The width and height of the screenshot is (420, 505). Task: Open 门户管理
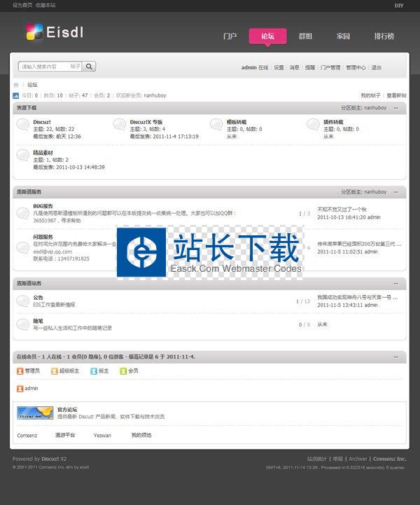330,67
